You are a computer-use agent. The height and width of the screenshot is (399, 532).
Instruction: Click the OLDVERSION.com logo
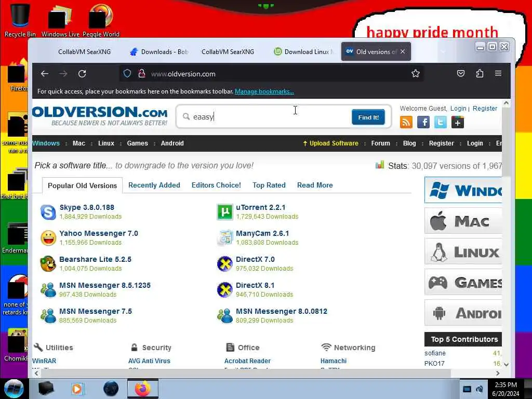100,116
